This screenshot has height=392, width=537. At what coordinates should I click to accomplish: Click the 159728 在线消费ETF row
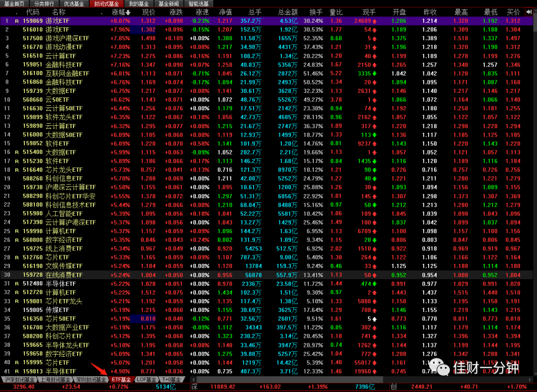267,275
